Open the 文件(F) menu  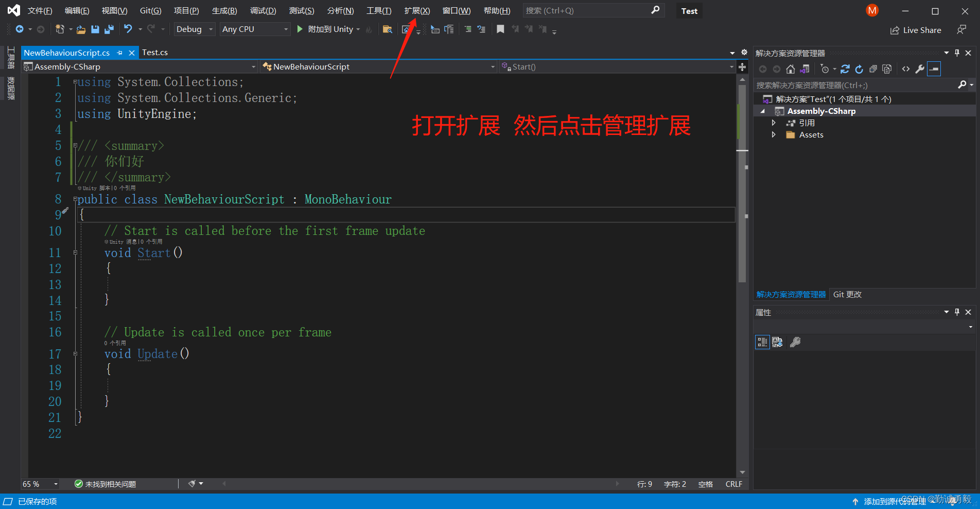pyautogui.click(x=40, y=11)
